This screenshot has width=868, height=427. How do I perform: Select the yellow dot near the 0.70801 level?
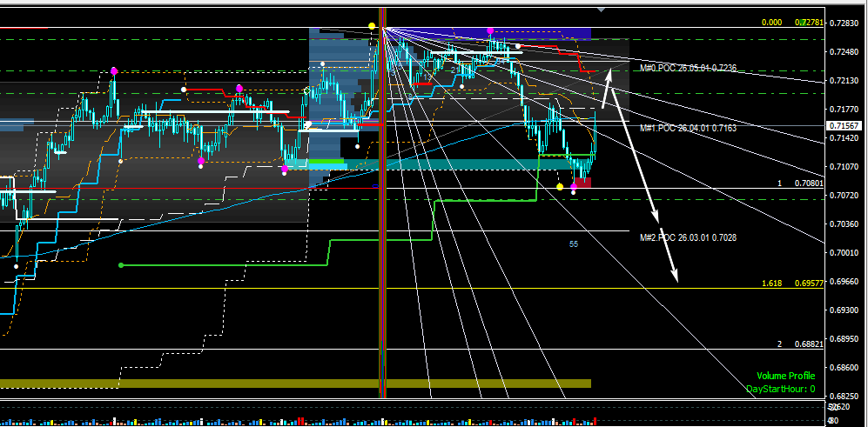pos(560,187)
